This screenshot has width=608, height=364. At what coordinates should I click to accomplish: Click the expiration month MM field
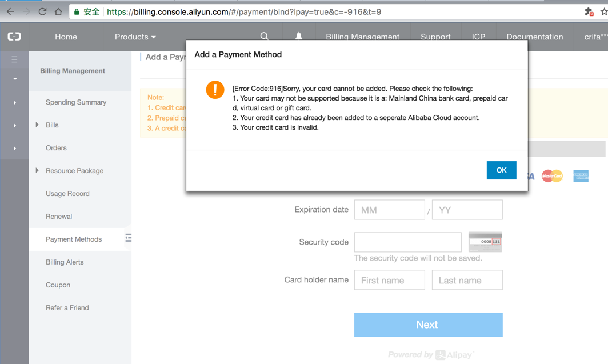[x=389, y=210]
